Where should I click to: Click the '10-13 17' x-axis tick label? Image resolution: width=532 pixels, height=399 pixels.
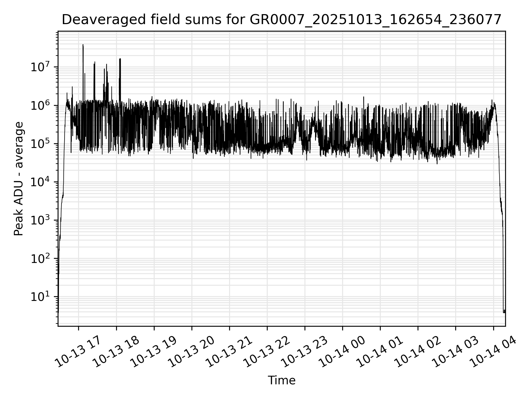point(78,352)
